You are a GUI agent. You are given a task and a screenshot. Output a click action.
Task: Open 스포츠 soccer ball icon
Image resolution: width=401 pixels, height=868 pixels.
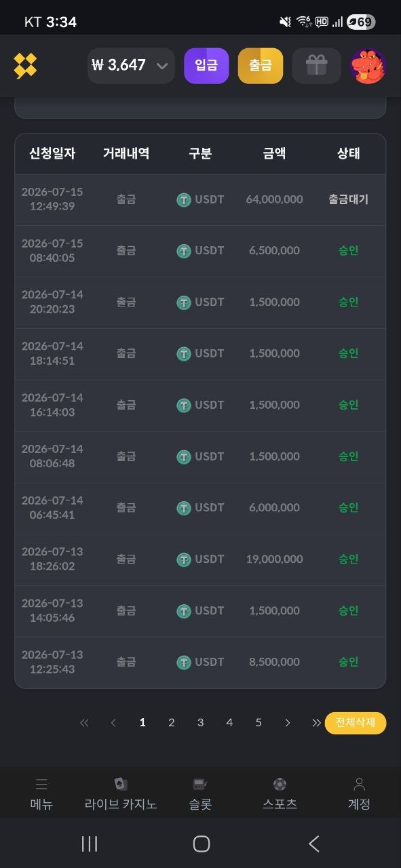(x=280, y=785)
